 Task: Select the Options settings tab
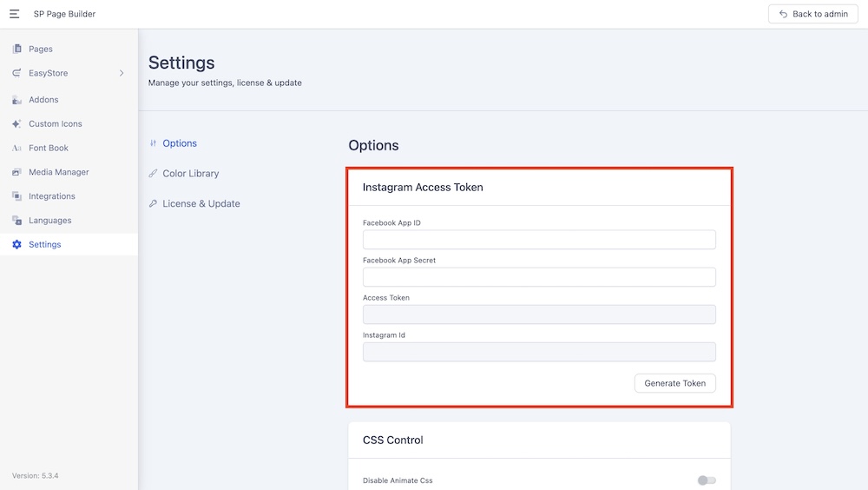180,143
